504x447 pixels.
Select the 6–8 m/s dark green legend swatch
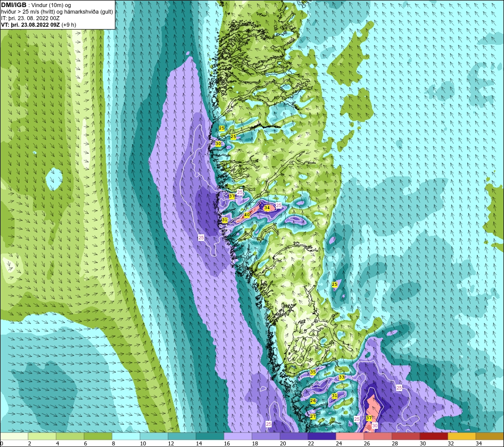tap(98, 436)
